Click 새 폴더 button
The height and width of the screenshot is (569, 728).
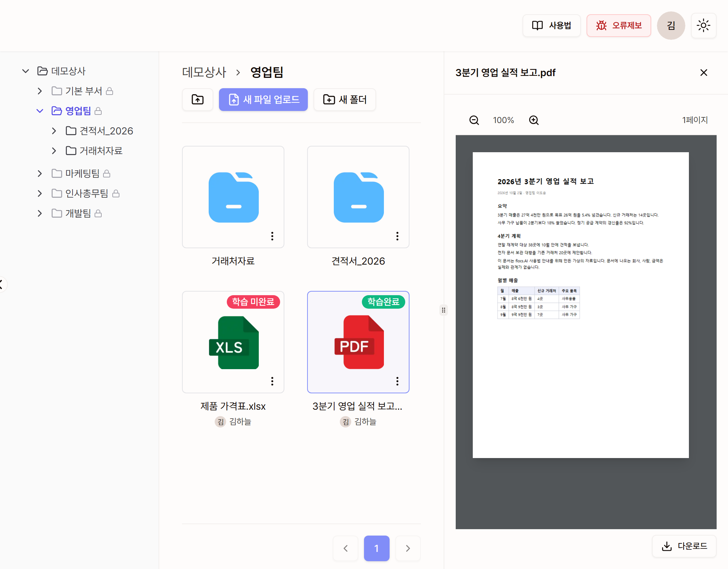344,100
